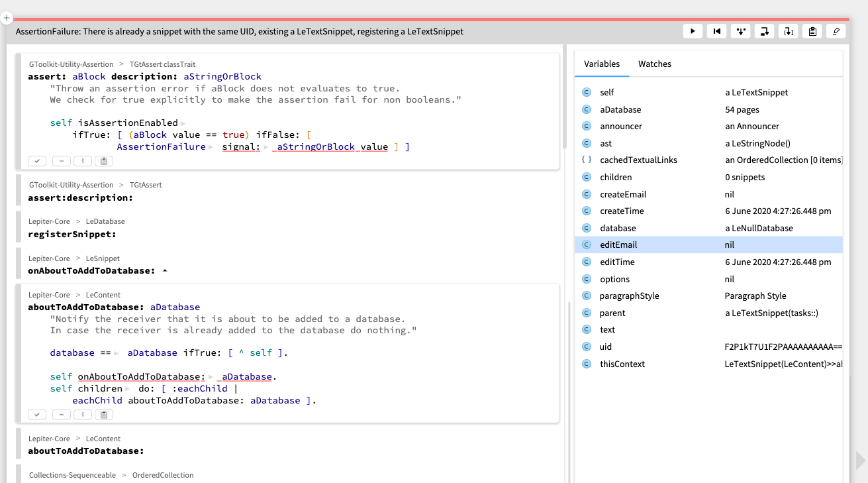Expand the triangle after 'database =='

117,353
